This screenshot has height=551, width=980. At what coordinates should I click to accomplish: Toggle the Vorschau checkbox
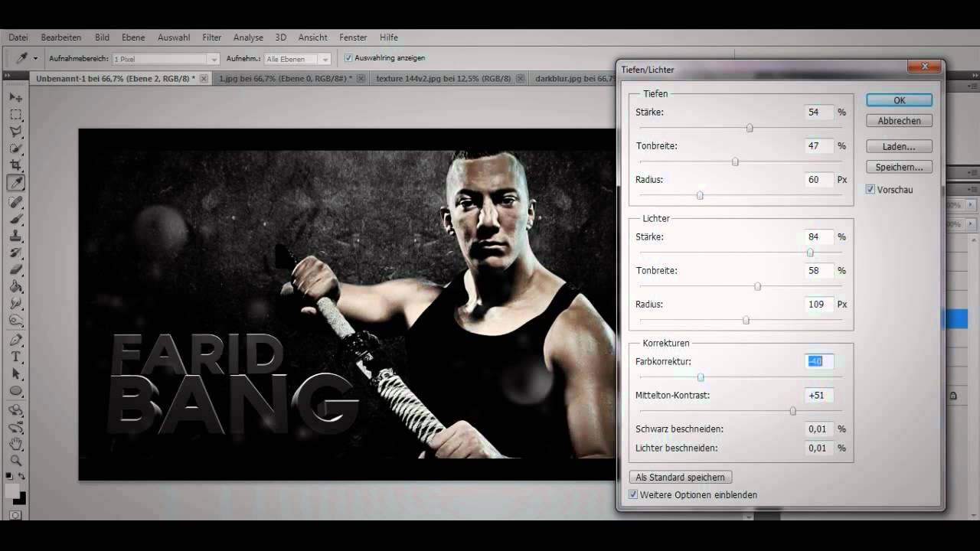[871, 190]
